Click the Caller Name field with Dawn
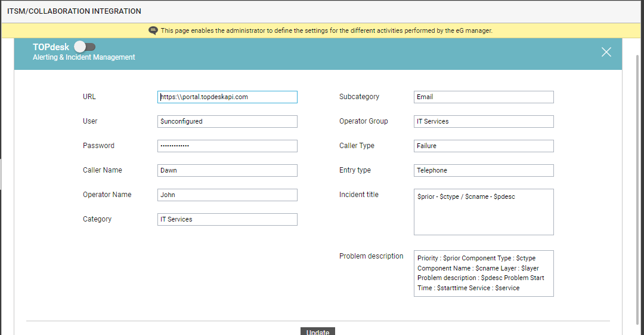Screen dimensions: 644x335 (227, 170)
